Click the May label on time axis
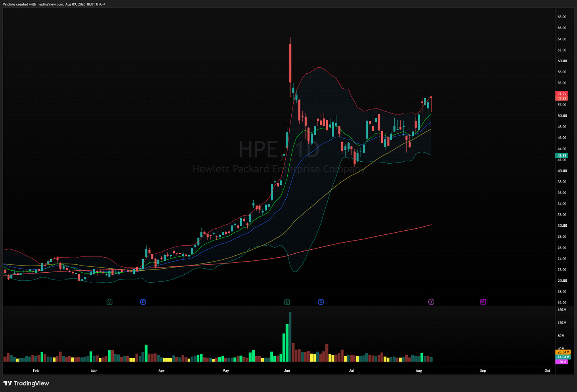The image size is (577, 392). pyautogui.click(x=225, y=371)
